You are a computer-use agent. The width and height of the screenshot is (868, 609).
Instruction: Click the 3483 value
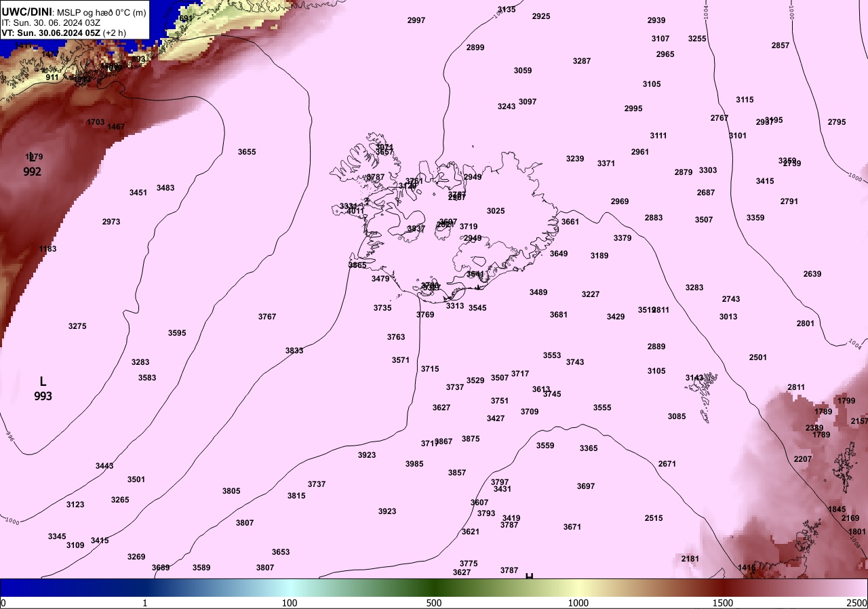point(165,188)
